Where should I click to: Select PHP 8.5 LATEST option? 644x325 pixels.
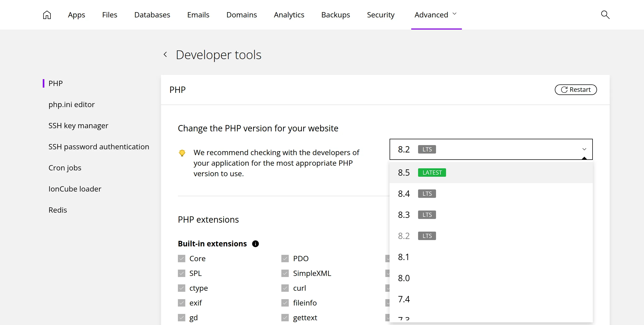pyautogui.click(x=491, y=173)
